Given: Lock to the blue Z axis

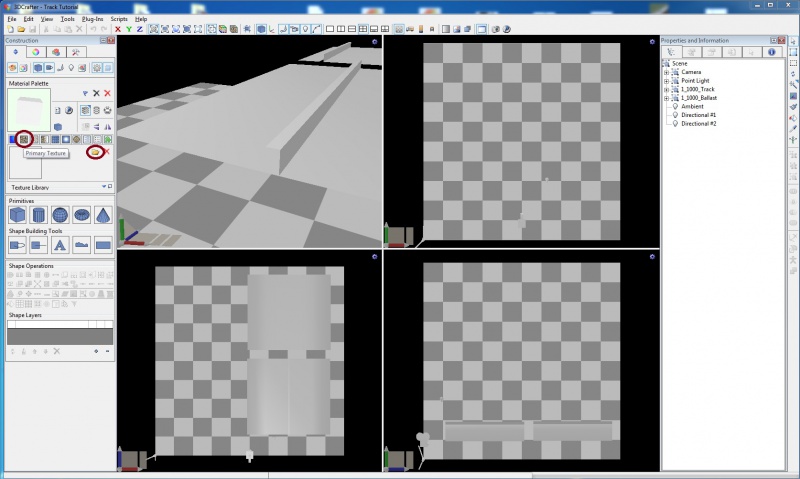Looking at the screenshot, I should [139, 29].
